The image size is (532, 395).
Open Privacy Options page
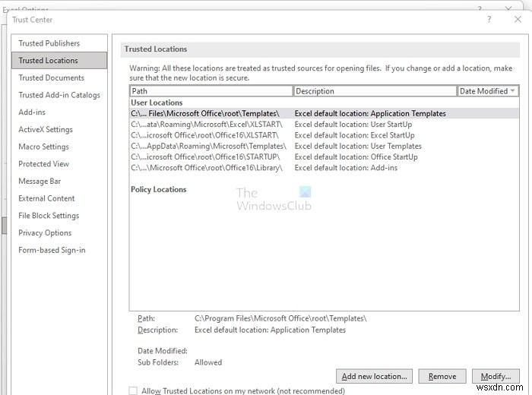(45, 233)
